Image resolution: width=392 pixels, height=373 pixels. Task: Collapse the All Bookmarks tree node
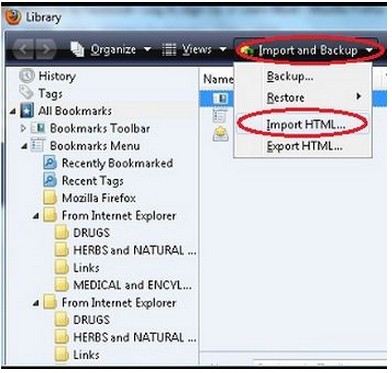coord(13,111)
